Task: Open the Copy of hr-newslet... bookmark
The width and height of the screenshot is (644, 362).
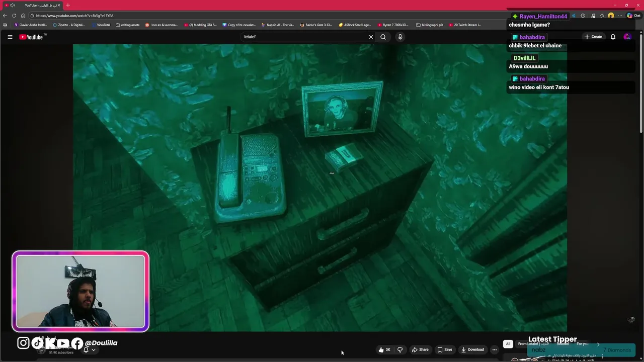Action: pyautogui.click(x=239, y=25)
